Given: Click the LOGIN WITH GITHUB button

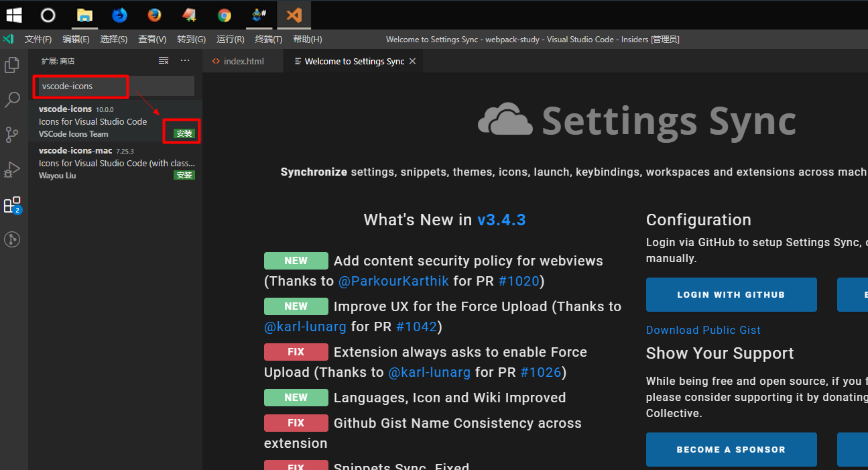Looking at the screenshot, I should (731, 294).
